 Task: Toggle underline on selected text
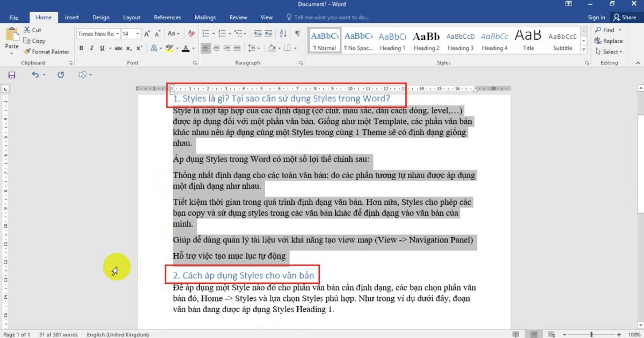pyautogui.click(x=101, y=48)
